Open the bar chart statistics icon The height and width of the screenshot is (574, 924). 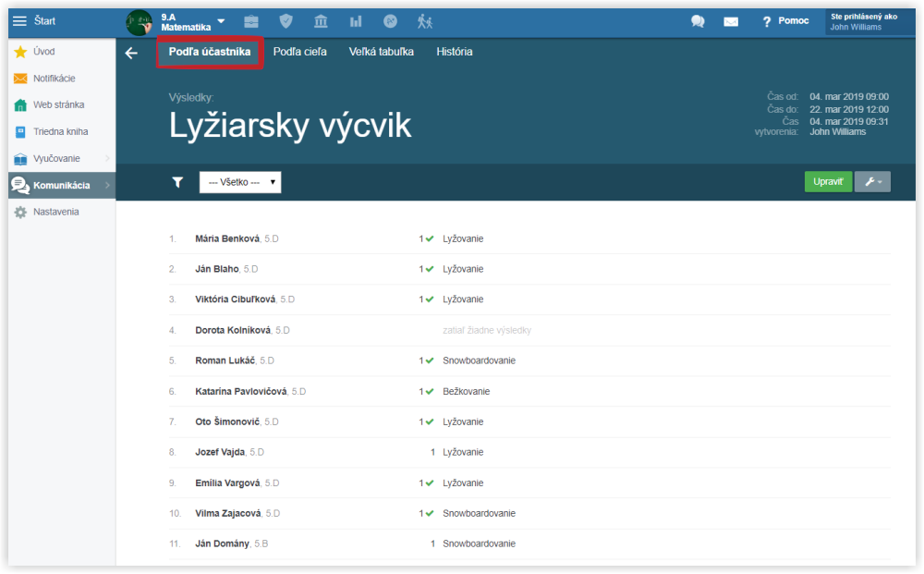[355, 21]
